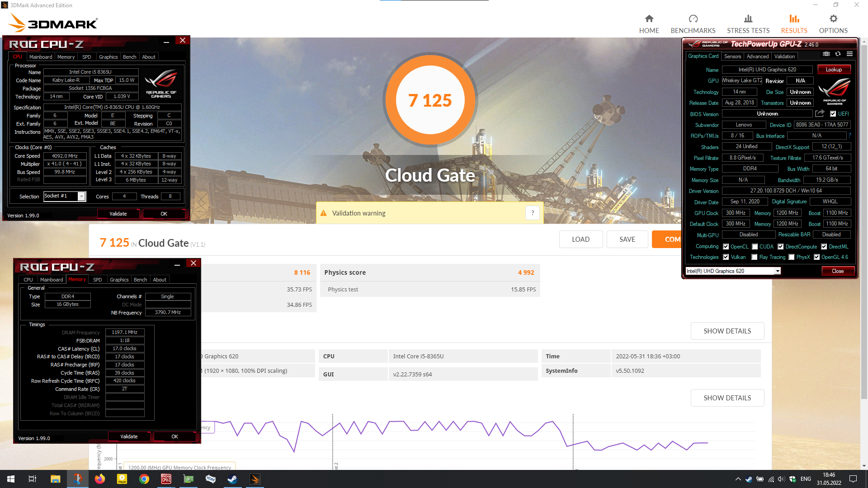Click OK in the lower CPU-Z memory window
The height and width of the screenshot is (488, 868).
click(175, 436)
